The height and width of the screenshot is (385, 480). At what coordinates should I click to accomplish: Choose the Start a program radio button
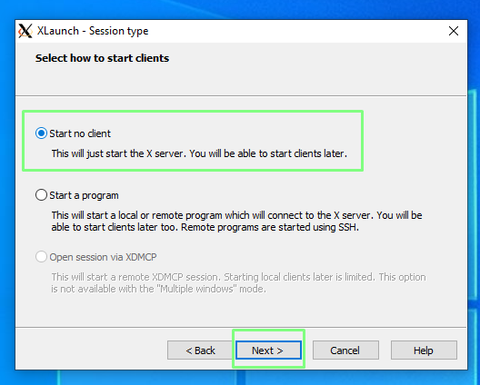(x=41, y=195)
